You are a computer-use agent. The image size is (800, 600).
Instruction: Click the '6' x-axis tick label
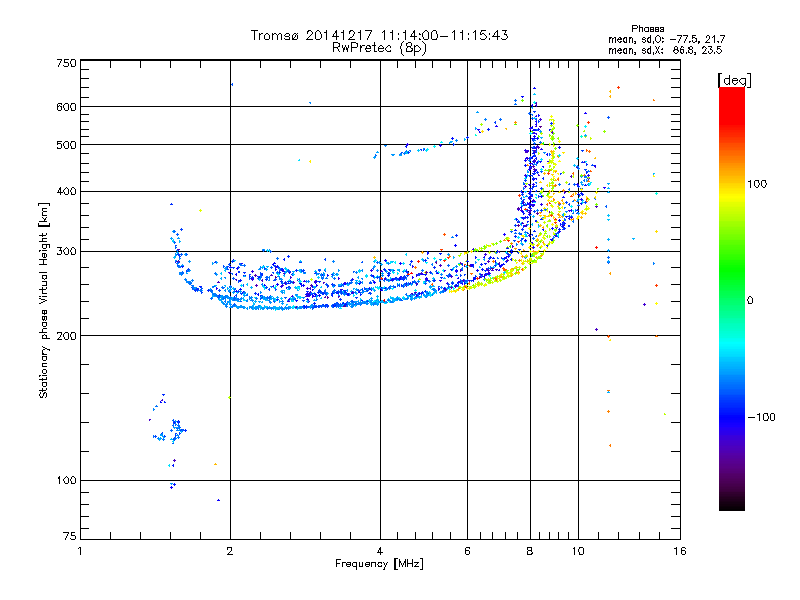pos(467,551)
